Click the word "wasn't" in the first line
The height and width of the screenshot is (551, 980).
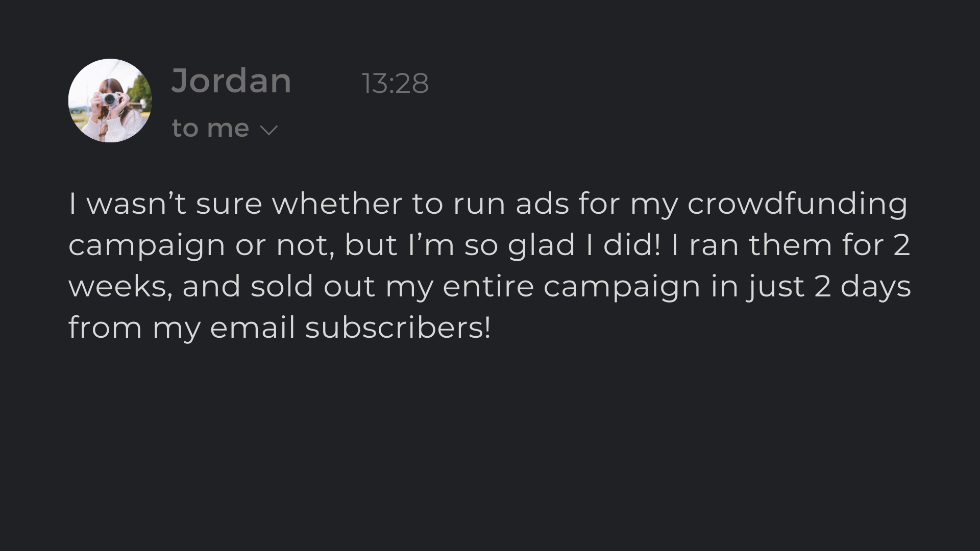coord(136,204)
